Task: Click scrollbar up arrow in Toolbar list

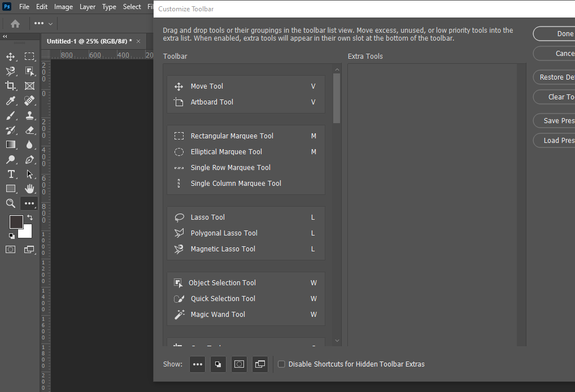Action: click(337, 69)
